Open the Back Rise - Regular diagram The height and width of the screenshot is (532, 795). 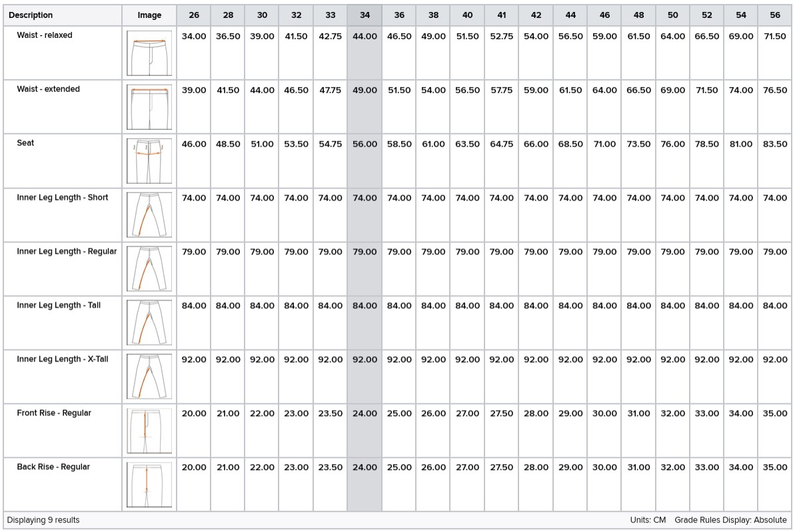tap(149, 484)
